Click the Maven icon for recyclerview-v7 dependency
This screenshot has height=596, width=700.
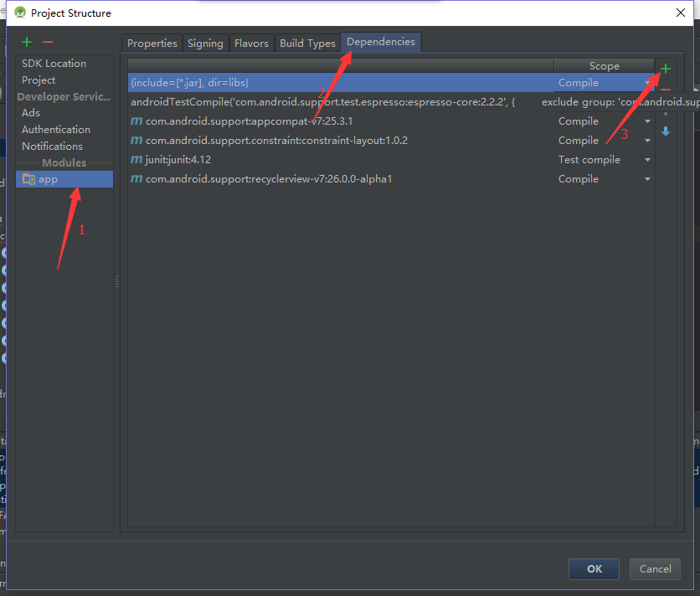pyautogui.click(x=136, y=178)
